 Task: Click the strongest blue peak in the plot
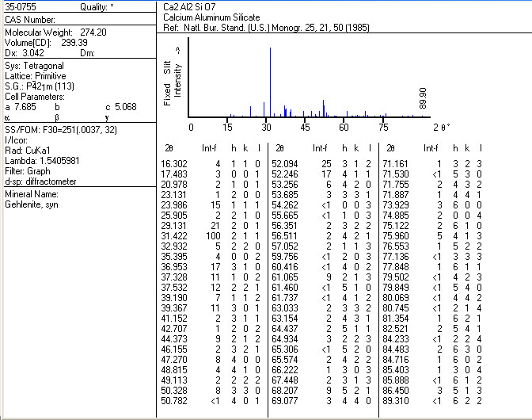pyautogui.click(x=271, y=82)
